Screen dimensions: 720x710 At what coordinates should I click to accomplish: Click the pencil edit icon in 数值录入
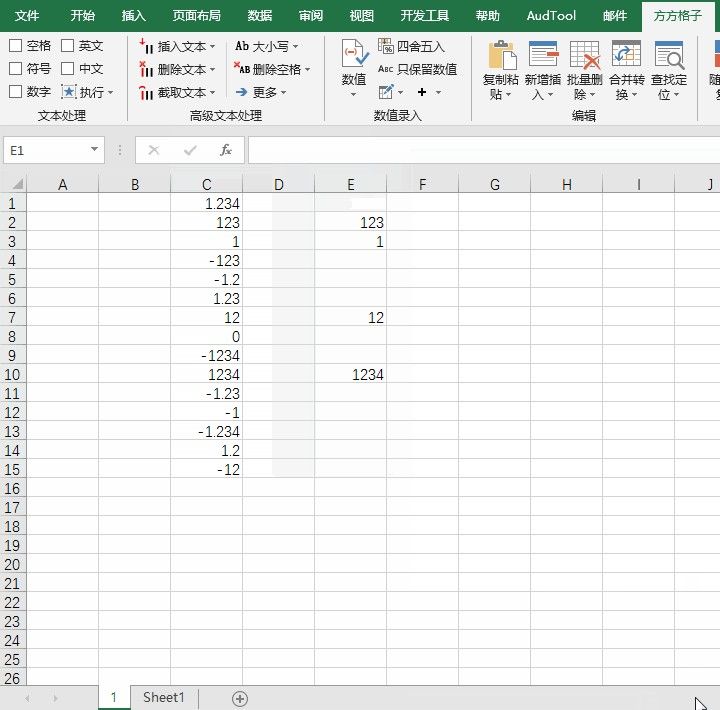386,92
